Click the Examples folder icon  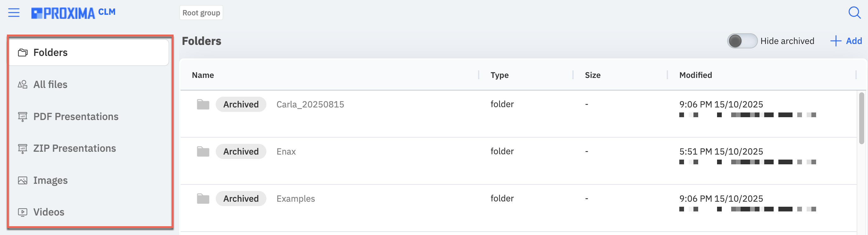(203, 199)
